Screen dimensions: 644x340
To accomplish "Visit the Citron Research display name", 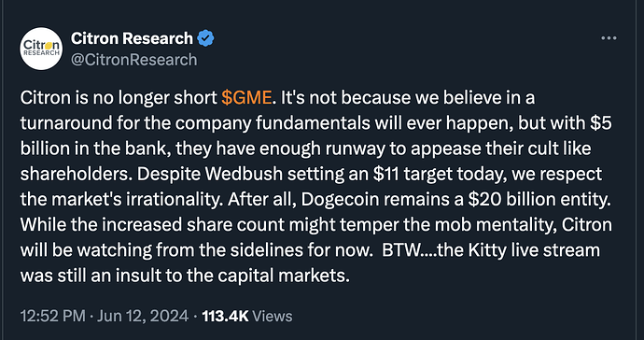I will [132, 38].
